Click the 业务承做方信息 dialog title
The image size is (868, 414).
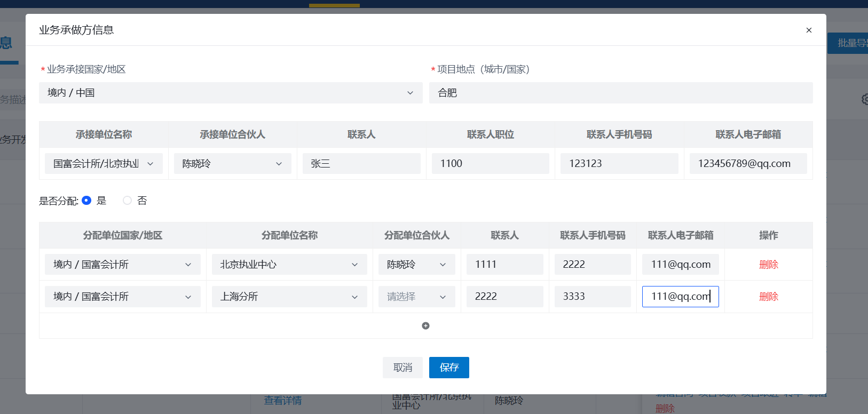pos(76,30)
